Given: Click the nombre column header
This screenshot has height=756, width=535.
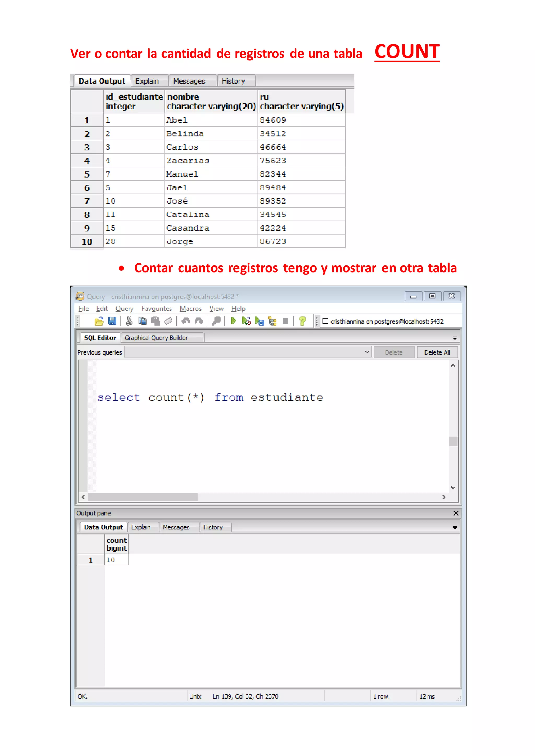Looking at the screenshot, I should tap(211, 101).
